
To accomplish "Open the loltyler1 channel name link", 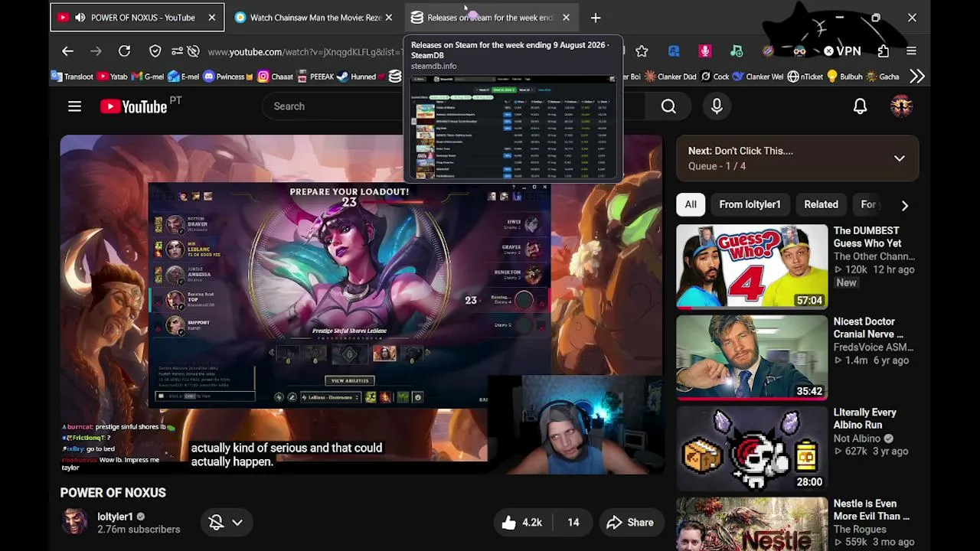I will tap(115, 517).
